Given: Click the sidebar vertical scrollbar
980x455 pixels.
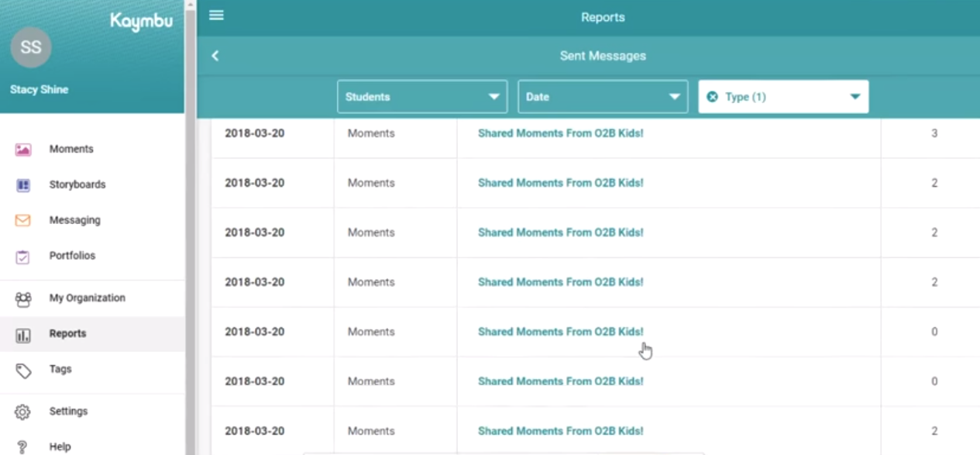Looking at the screenshot, I should tap(190, 233).
